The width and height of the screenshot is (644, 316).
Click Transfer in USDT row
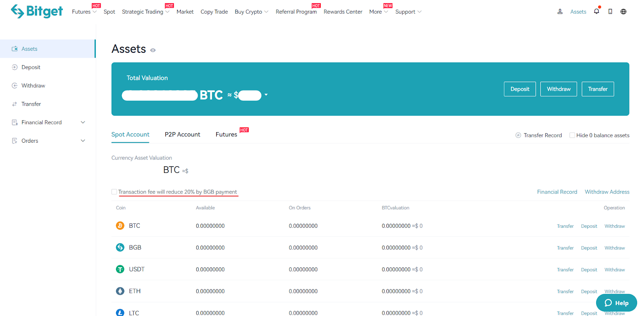click(x=565, y=270)
